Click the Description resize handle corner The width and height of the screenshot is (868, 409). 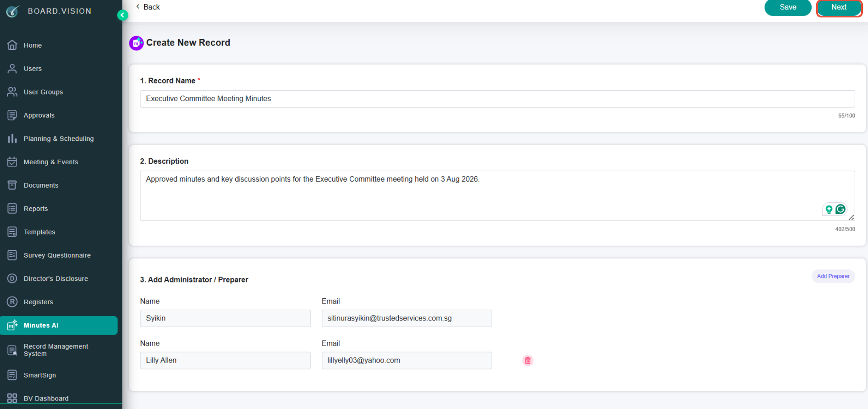click(851, 217)
